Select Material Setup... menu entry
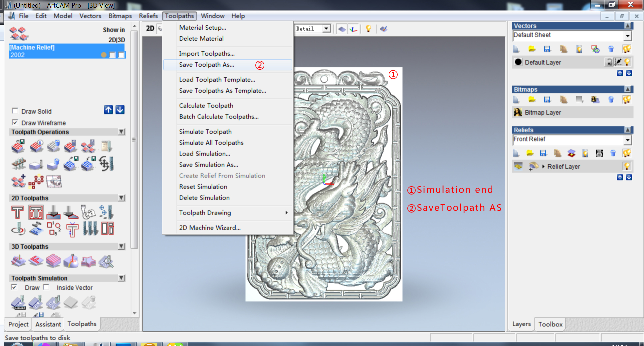The height and width of the screenshot is (346, 644). point(227,28)
